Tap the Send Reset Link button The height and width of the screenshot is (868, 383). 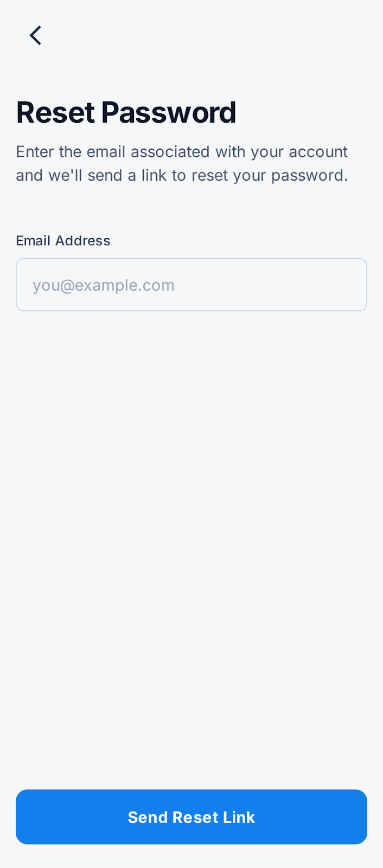coord(191,816)
